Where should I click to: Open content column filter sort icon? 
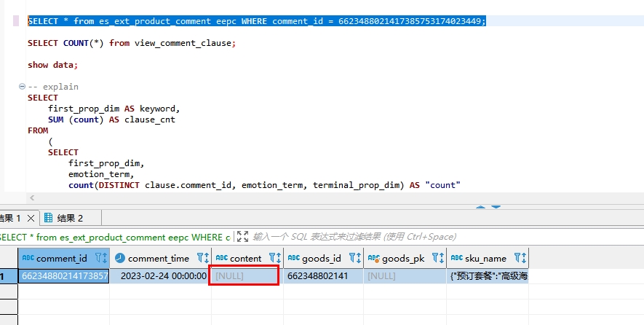tap(275, 258)
